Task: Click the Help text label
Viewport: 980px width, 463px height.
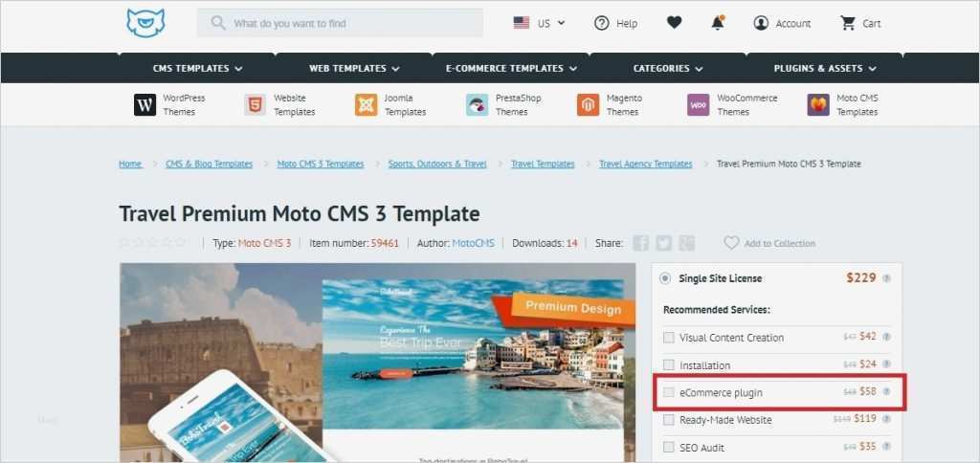Action: pyautogui.click(x=627, y=24)
